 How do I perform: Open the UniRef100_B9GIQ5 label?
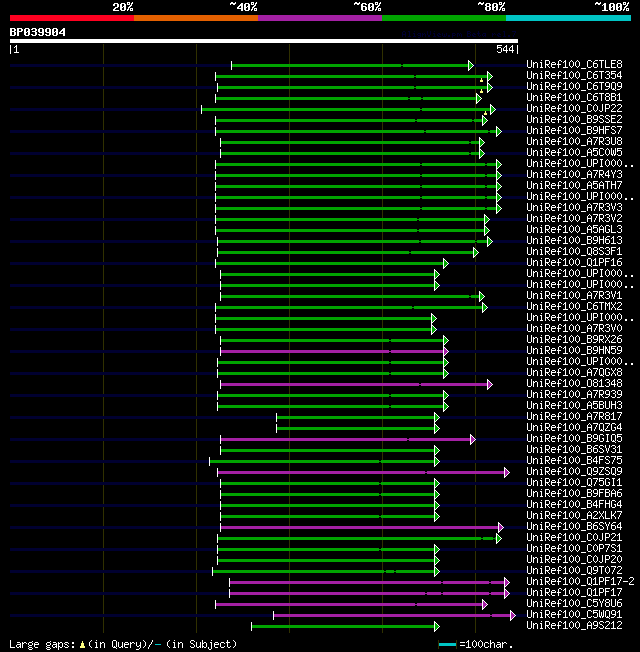[574, 438]
